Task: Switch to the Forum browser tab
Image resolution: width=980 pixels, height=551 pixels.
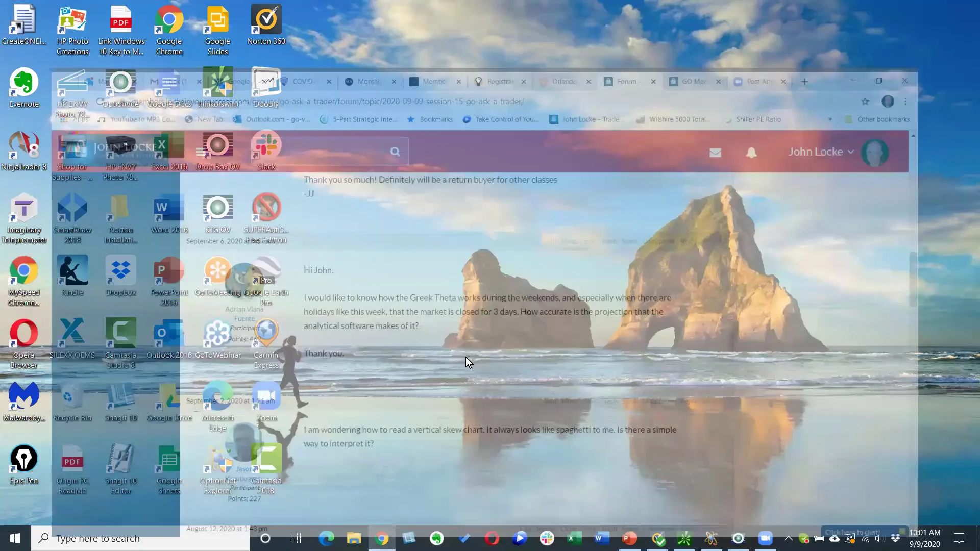Action: point(630,82)
